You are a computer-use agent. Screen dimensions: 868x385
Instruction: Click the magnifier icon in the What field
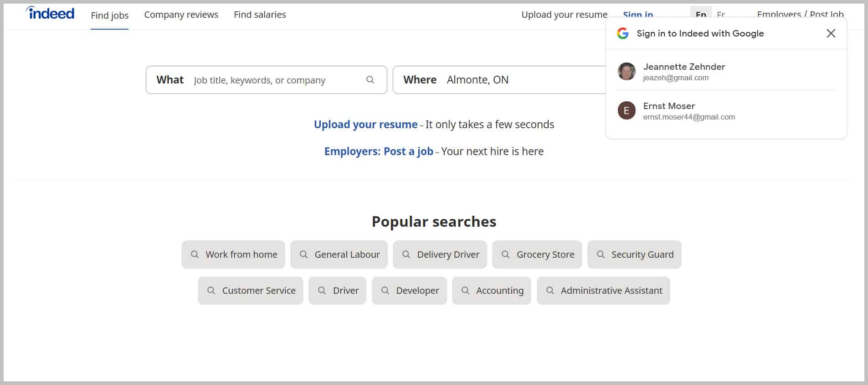click(x=370, y=80)
